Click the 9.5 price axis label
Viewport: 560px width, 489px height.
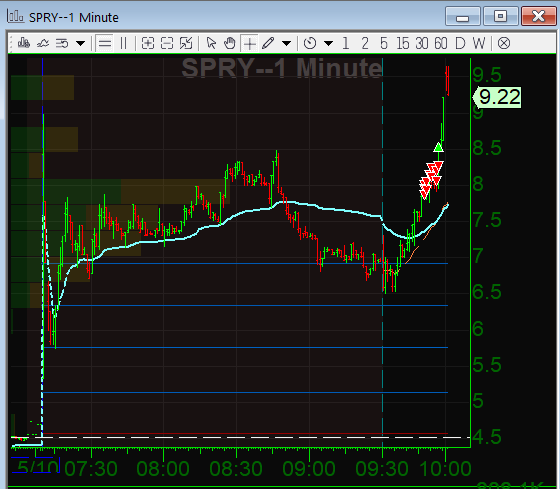tap(487, 75)
